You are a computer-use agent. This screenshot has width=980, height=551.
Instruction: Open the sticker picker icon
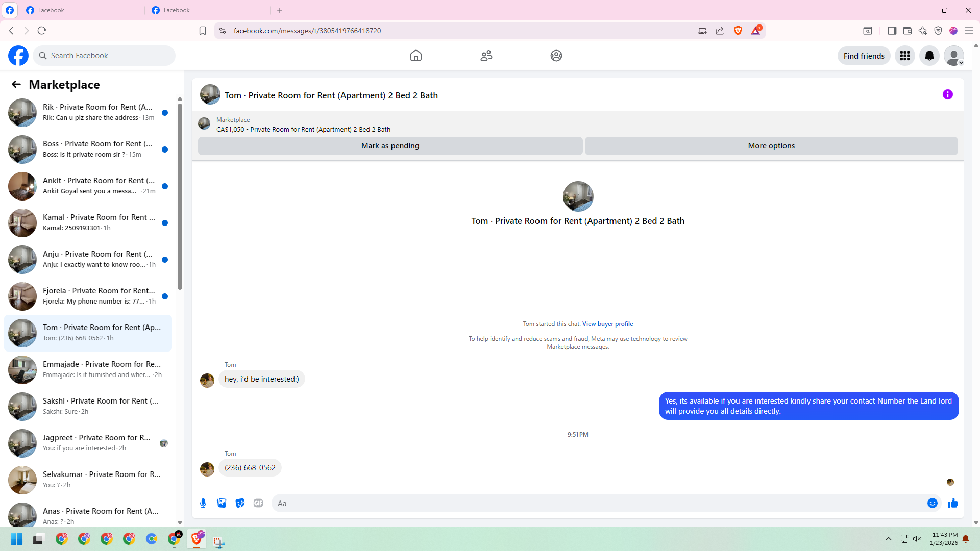click(x=240, y=503)
